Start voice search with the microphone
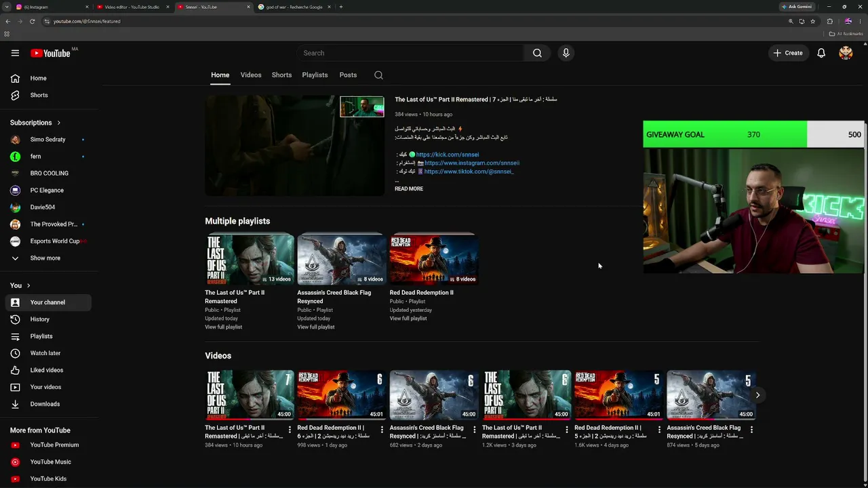Image resolution: width=868 pixels, height=488 pixels. tap(566, 53)
